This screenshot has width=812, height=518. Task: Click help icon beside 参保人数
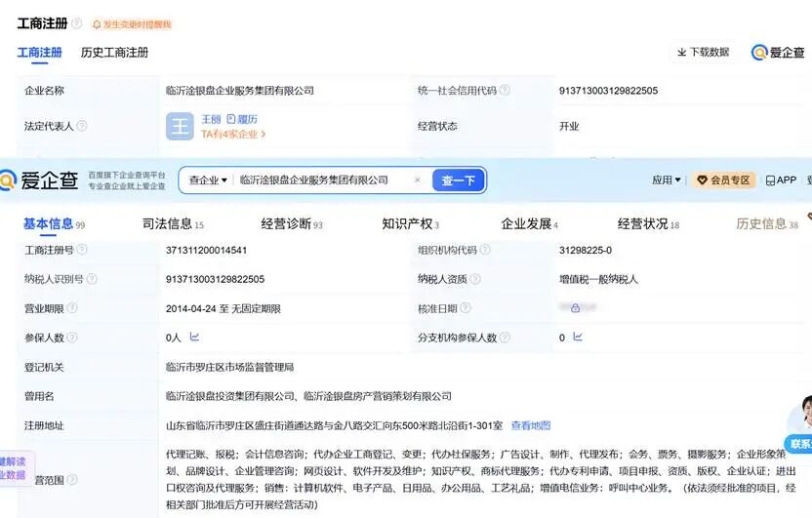pos(72,338)
